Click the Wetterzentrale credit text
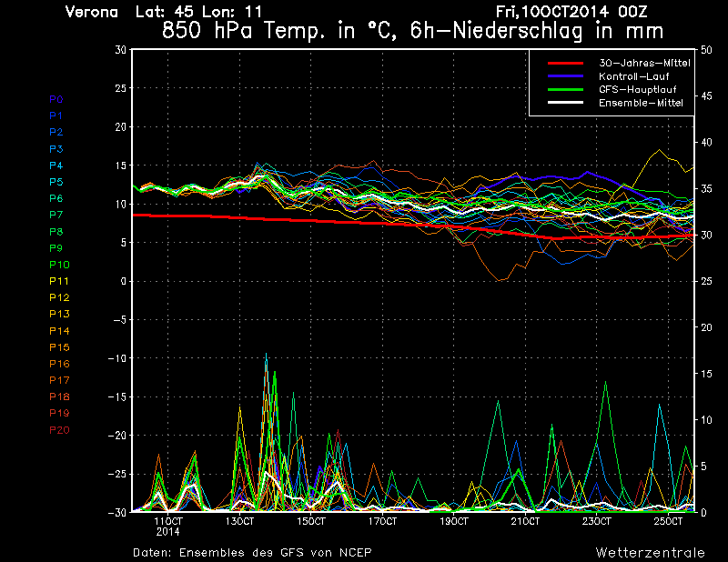This screenshot has height=562, width=728. [650, 552]
